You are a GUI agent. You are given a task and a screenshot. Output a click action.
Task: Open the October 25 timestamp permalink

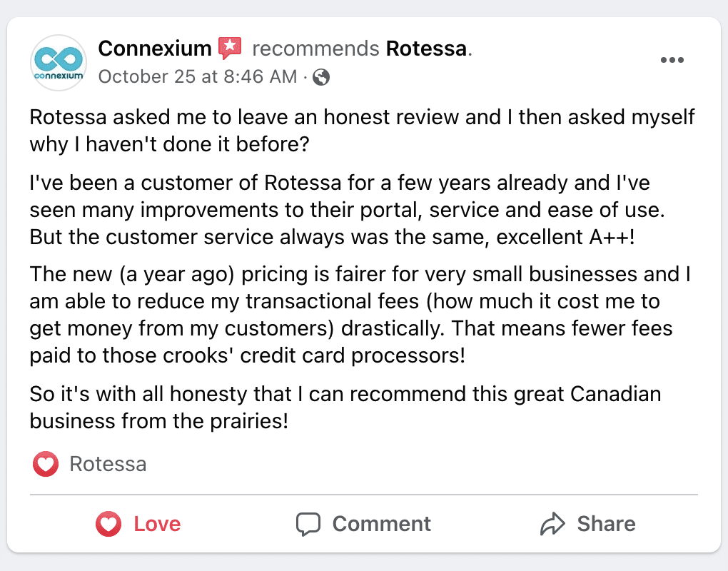198,76
